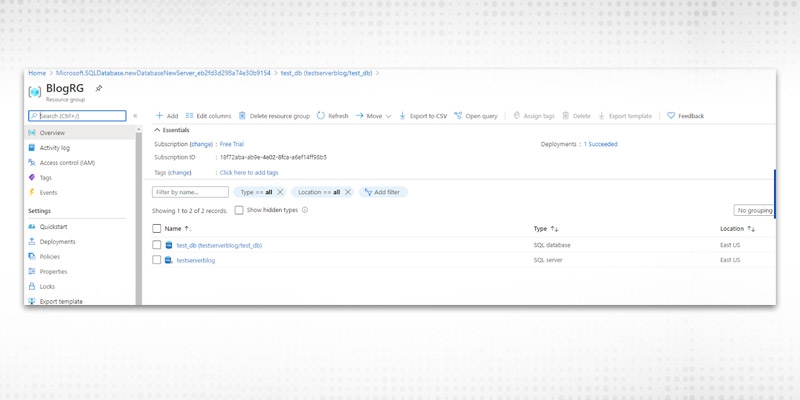Click the Activity log icon
The height and width of the screenshot is (400, 800).
click(32, 148)
